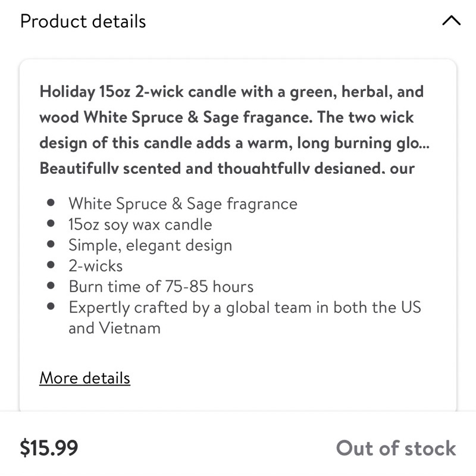Select the 'Holiday 15oz 2-wick candle' description line

[x=231, y=92]
